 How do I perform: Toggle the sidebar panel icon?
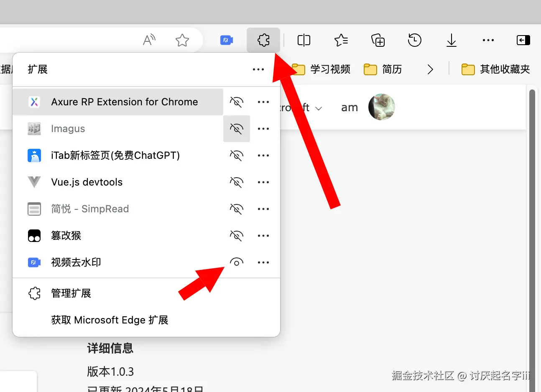point(523,40)
